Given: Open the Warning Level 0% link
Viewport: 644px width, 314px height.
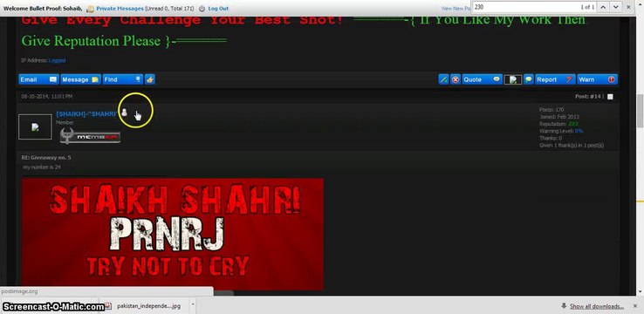Looking at the screenshot, I should (x=579, y=131).
